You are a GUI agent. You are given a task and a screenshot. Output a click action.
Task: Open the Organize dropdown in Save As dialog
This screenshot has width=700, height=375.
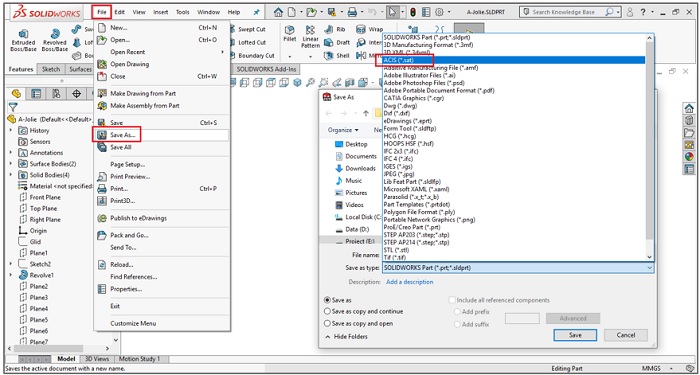click(x=343, y=130)
